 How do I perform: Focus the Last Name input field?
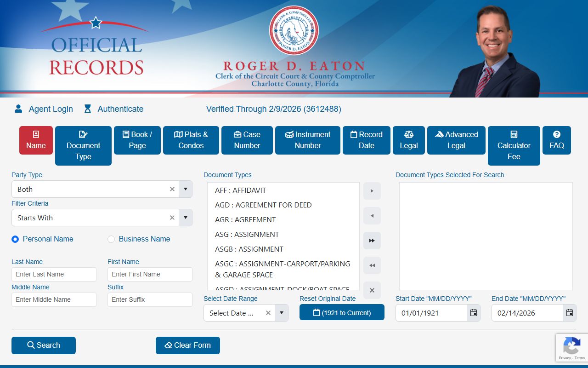tap(54, 274)
